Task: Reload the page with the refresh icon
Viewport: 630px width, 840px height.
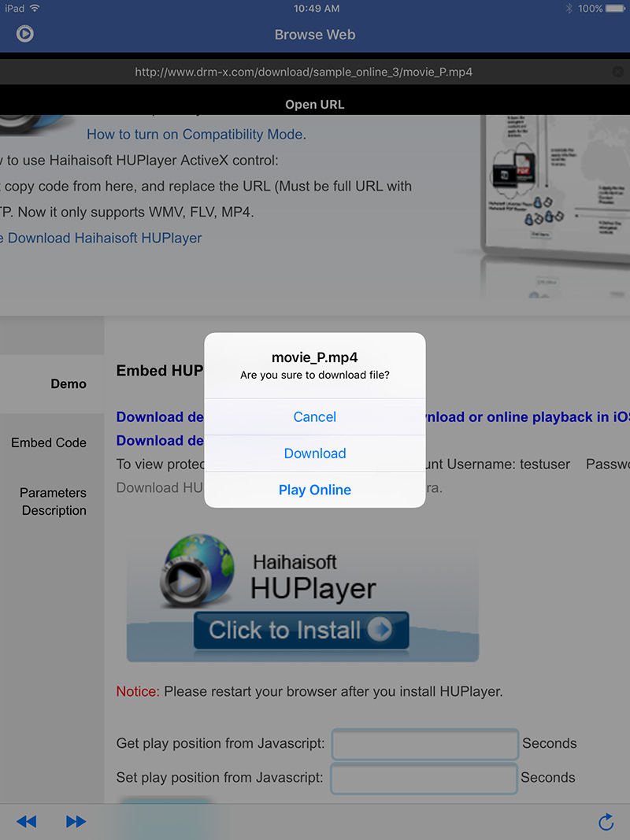Action: point(606,821)
